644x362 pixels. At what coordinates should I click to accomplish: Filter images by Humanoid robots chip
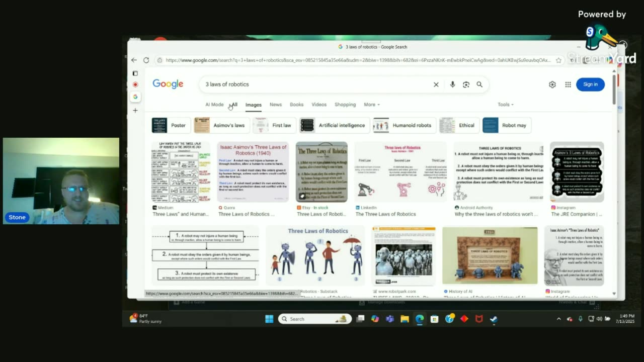(405, 125)
